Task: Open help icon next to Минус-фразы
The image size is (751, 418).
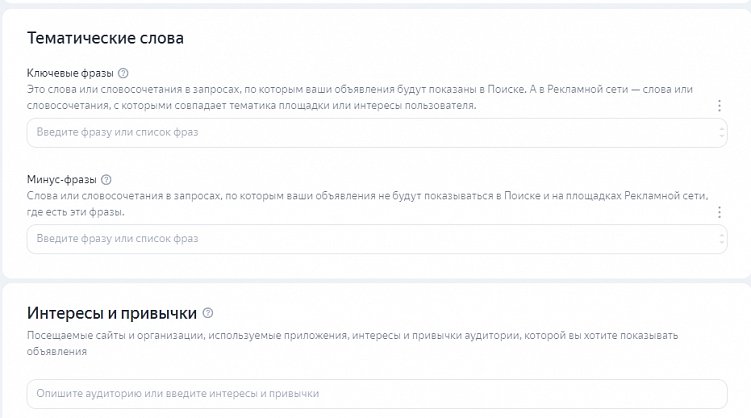Action: coord(106,180)
